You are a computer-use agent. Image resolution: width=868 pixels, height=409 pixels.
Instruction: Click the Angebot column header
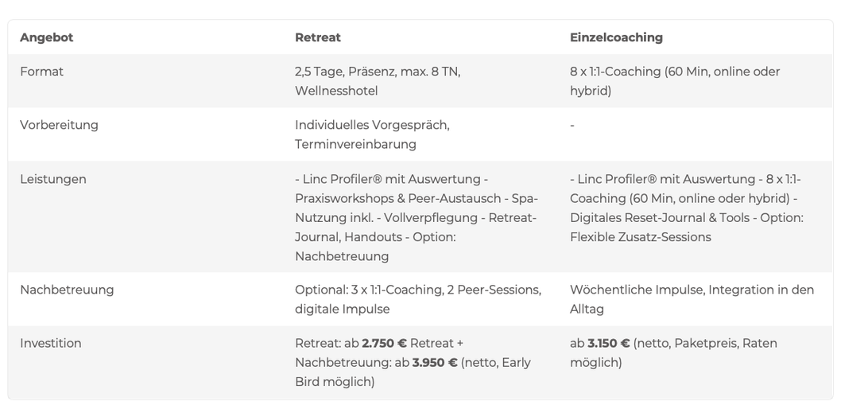[46, 37]
